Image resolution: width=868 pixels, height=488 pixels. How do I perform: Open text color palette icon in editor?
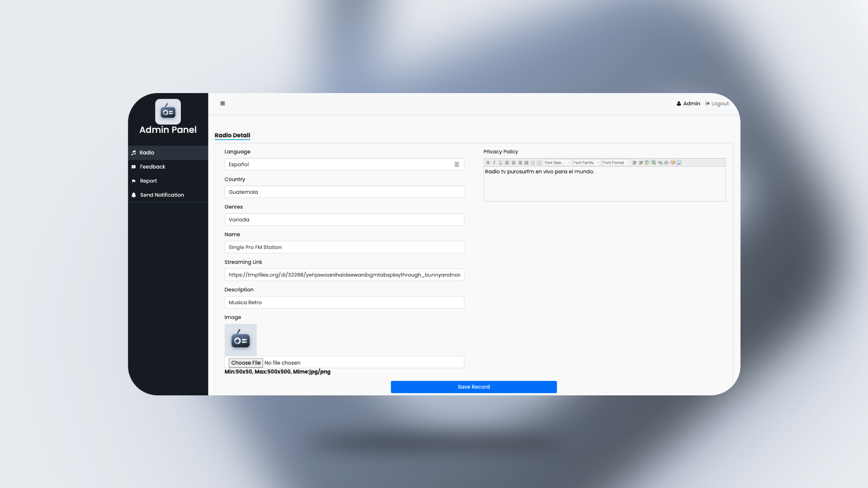point(673,163)
